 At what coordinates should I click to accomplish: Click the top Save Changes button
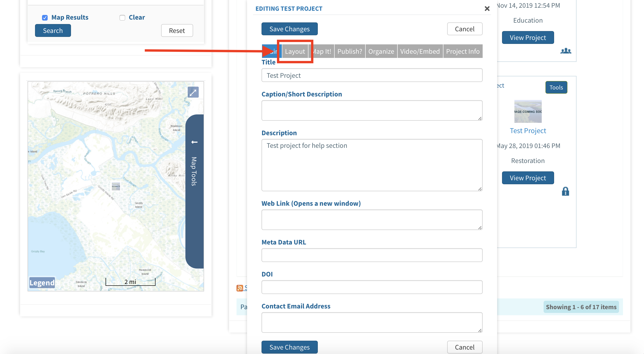coord(289,29)
